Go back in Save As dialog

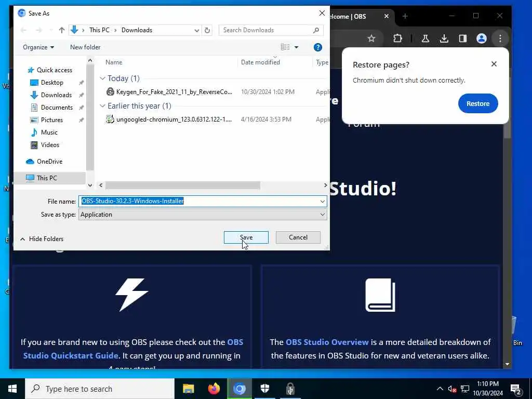(23, 30)
